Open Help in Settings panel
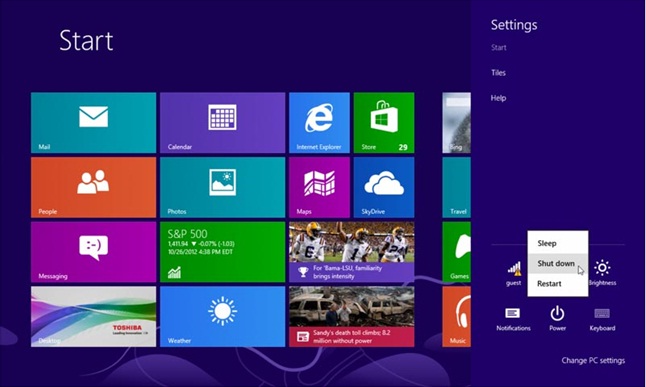646x387 pixels. point(498,98)
